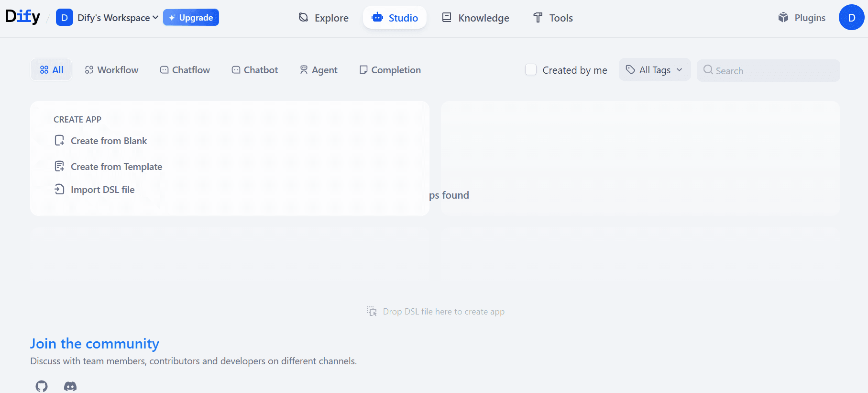Screen dimensions: 868x393
Task: Open the GitHub community link icon
Action: 42,386
